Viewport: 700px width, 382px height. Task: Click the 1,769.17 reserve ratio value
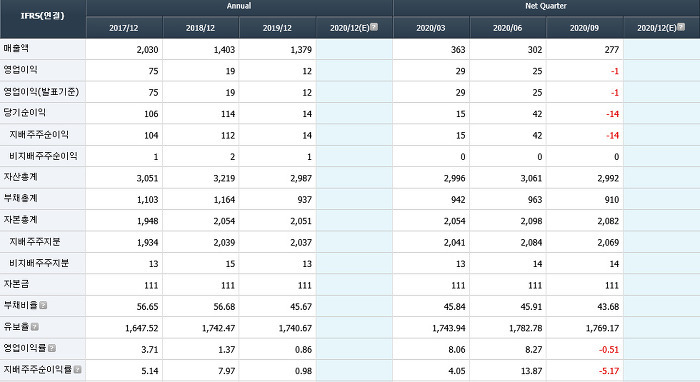pyautogui.click(x=602, y=328)
